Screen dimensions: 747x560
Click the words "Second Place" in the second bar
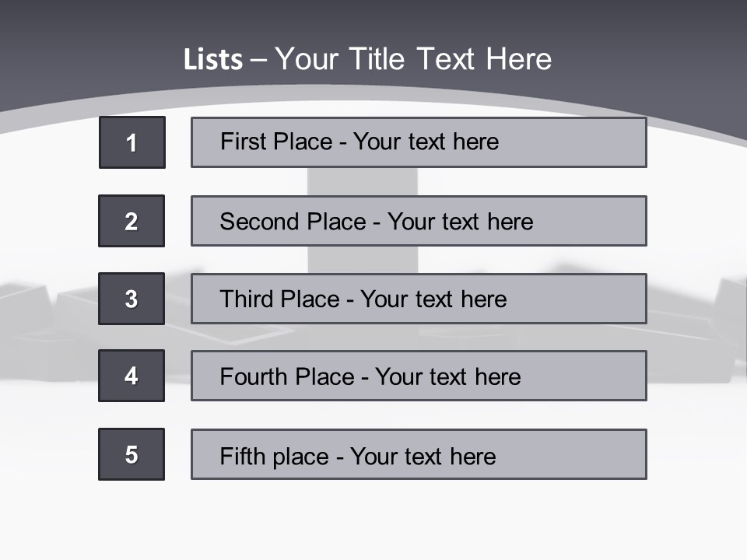(x=292, y=222)
